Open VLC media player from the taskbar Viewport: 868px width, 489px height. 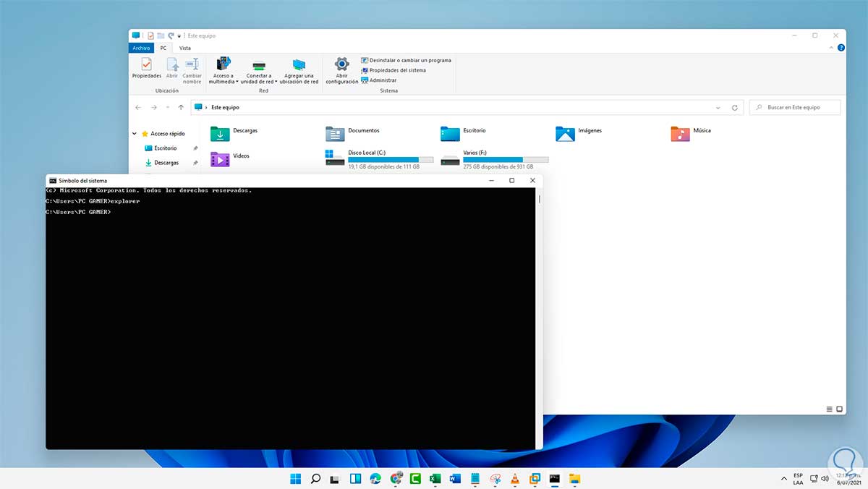[x=515, y=479]
